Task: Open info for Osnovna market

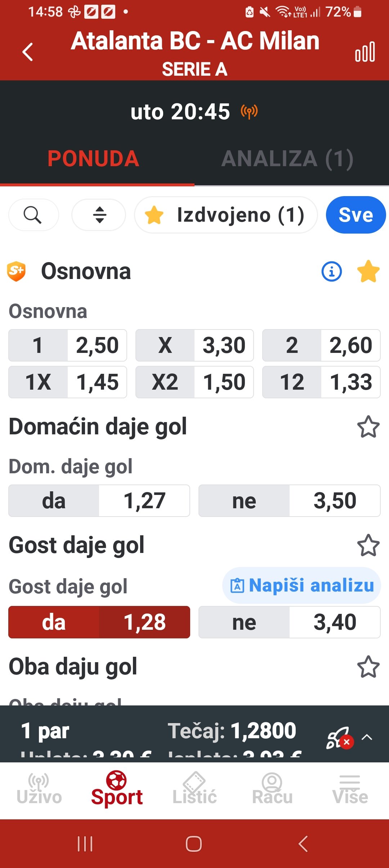Action: tap(331, 271)
